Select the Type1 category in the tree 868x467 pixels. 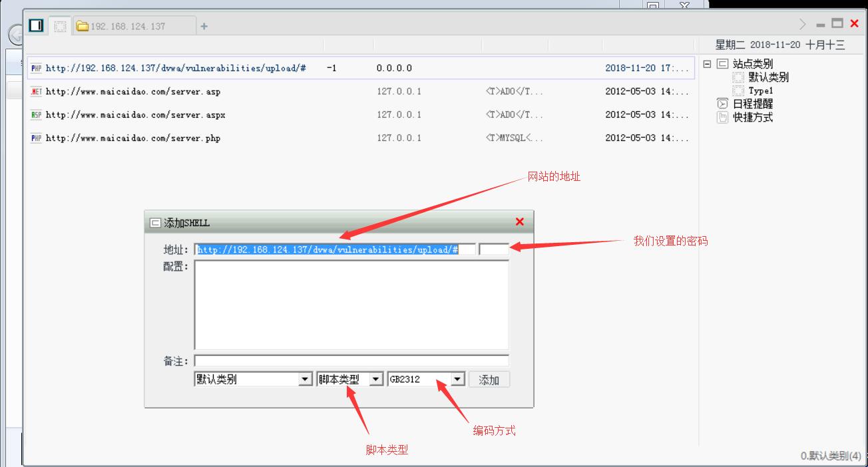[x=761, y=90]
